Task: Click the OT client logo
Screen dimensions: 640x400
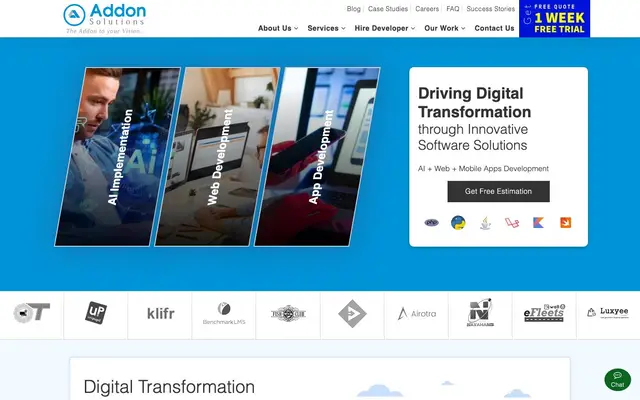Action: 31,313
